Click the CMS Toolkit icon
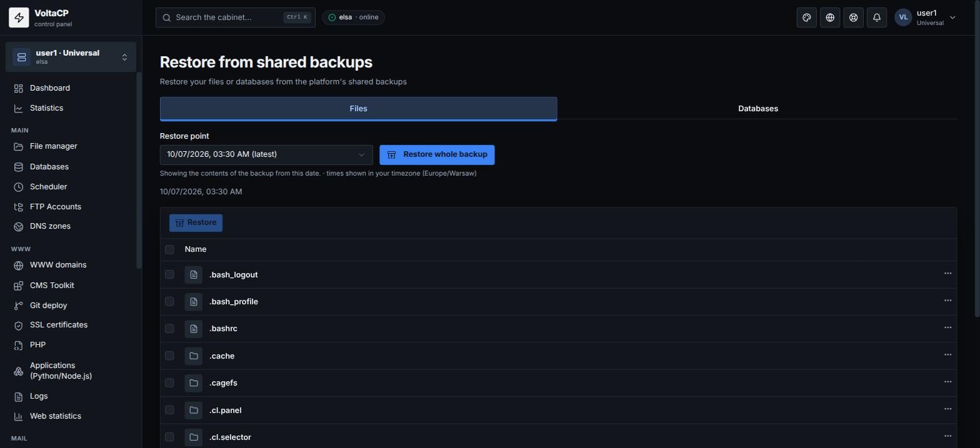Viewport: 980px width, 448px height. pos(19,286)
